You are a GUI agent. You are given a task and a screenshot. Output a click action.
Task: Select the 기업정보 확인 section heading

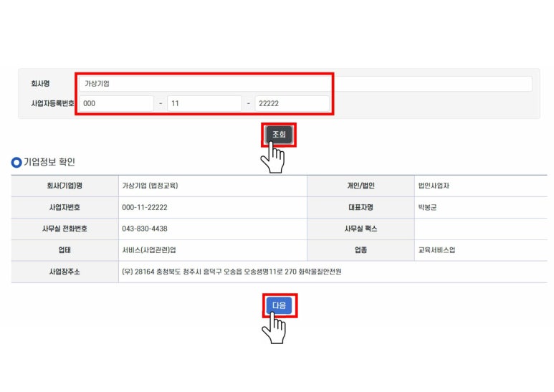click(x=49, y=163)
